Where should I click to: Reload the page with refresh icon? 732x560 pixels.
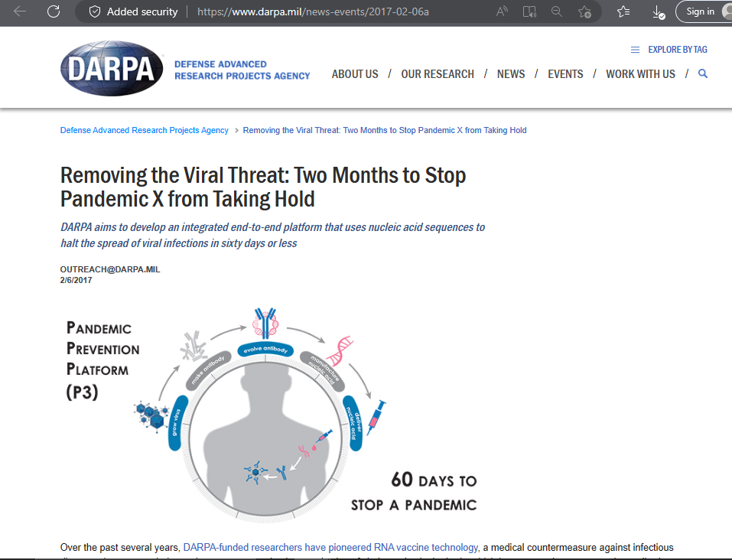(x=54, y=11)
